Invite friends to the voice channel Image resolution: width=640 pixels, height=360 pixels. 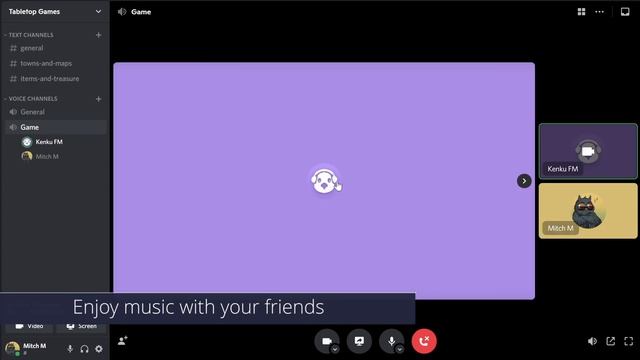coord(122,340)
